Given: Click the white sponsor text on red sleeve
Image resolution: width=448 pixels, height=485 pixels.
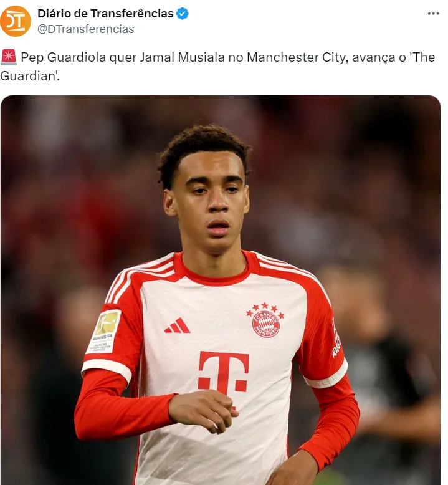Looking at the screenshot, I should tap(336, 339).
